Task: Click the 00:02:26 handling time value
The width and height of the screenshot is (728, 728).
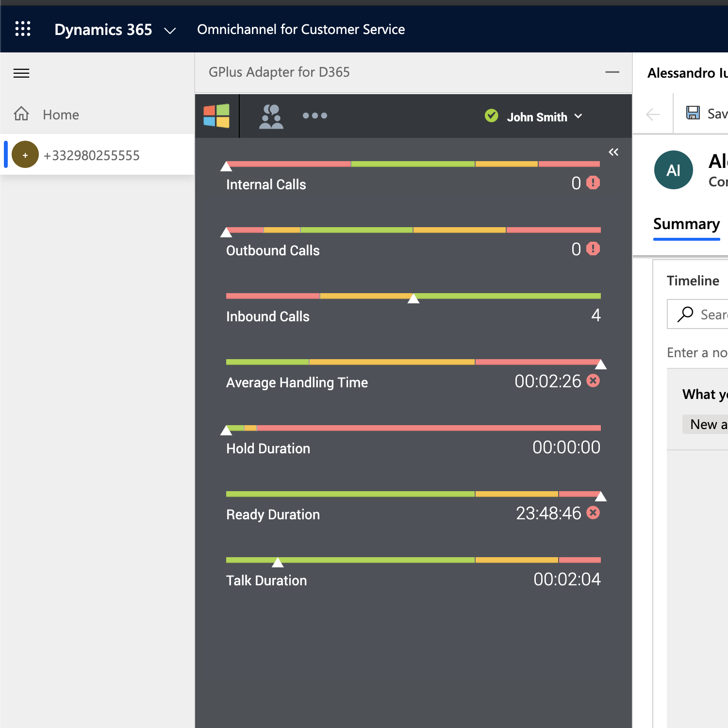Action: click(548, 381)
